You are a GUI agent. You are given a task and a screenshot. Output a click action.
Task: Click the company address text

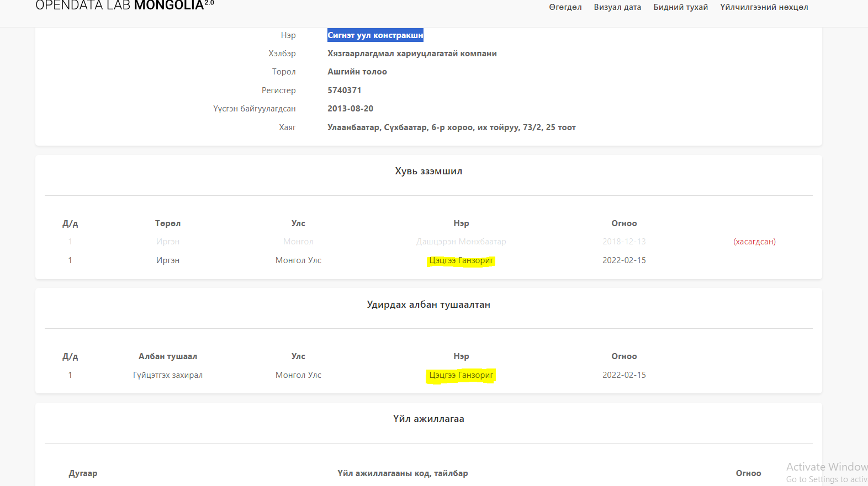[x=451, y=127]
